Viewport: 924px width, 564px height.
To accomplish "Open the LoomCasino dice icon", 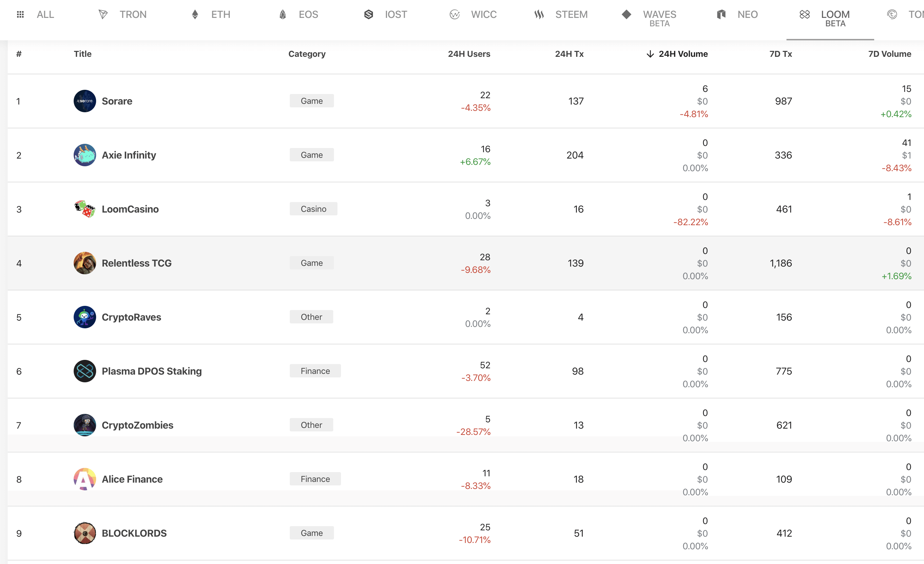I will point(85,209).
